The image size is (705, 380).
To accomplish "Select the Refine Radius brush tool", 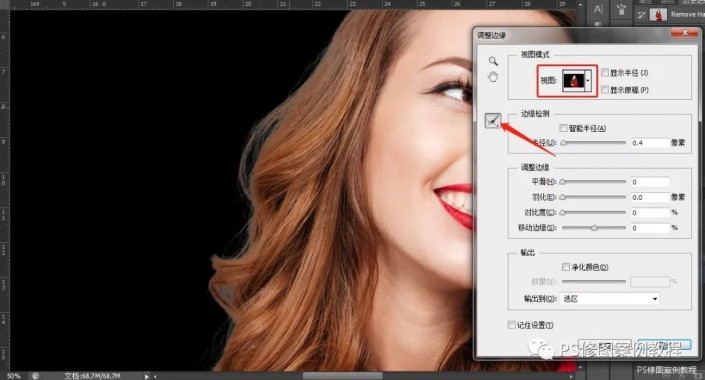I will click(x=493, y=121).
